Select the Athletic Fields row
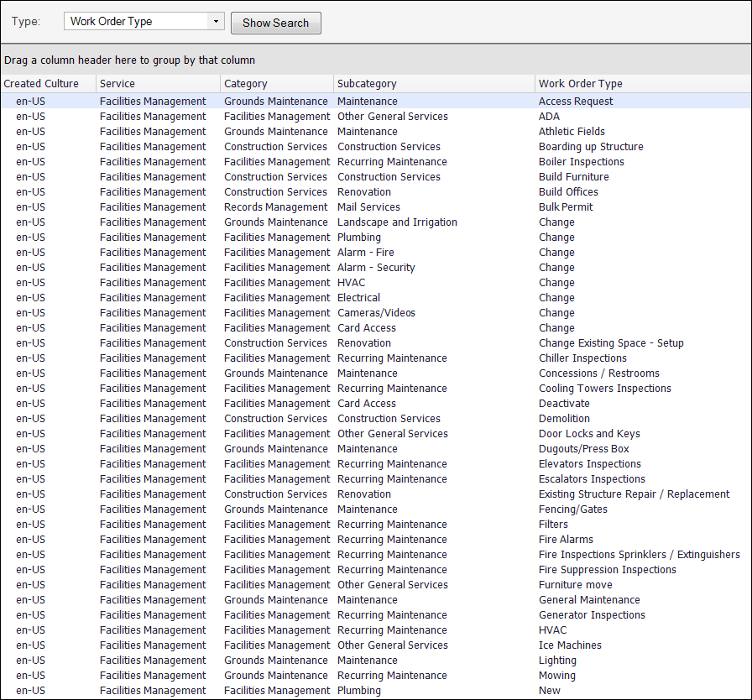Viewport: 752px width, 700px height. 572,132
